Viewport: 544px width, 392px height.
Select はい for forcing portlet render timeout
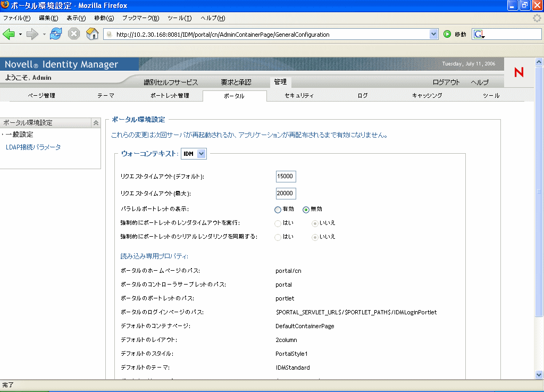pyautogui.click(x=277, y=223)
